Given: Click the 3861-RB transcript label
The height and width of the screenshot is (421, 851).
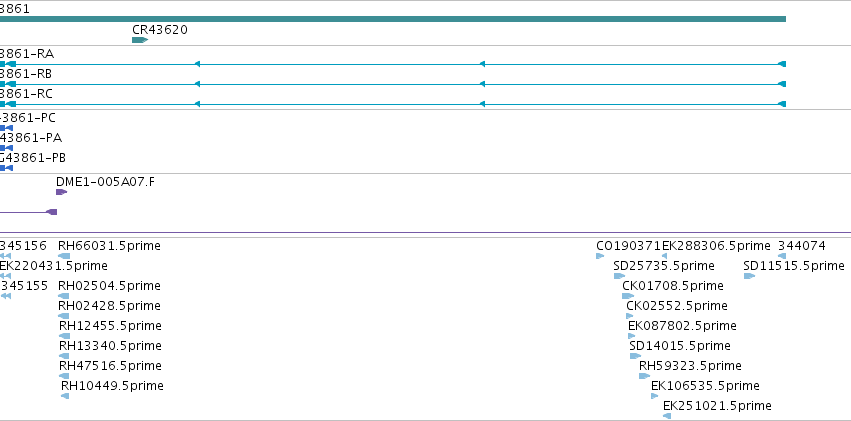Looking at the screenshot, I should (26, 74).
